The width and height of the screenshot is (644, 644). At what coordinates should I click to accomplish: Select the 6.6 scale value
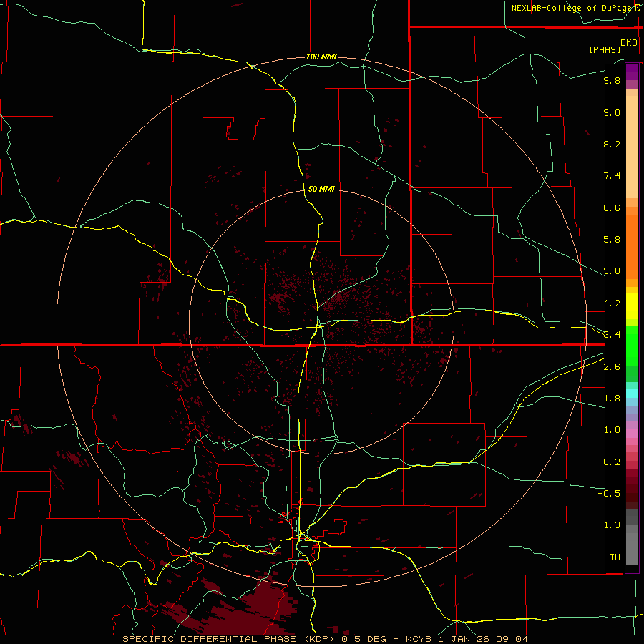click(612, 208)
